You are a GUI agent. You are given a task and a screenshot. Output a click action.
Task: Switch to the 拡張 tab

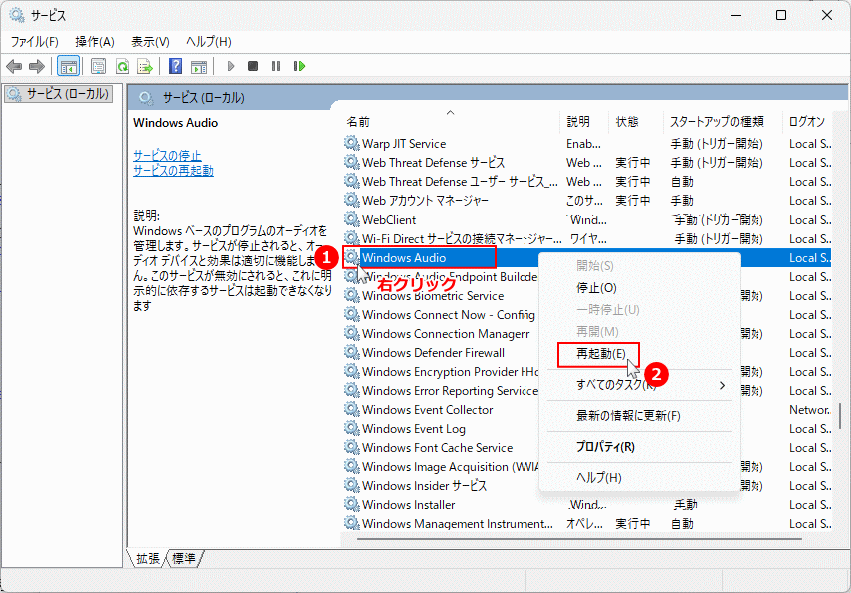(x=148, y=558)
